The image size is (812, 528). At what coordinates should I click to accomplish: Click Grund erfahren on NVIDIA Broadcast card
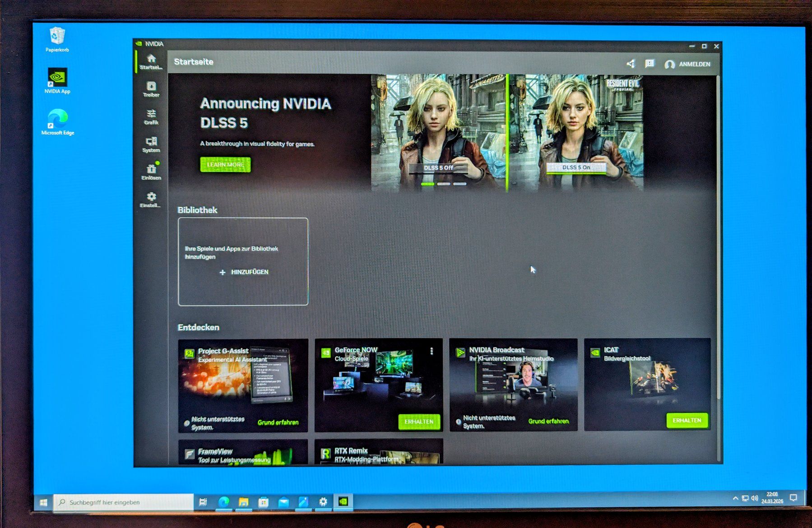tap(548, 421)
